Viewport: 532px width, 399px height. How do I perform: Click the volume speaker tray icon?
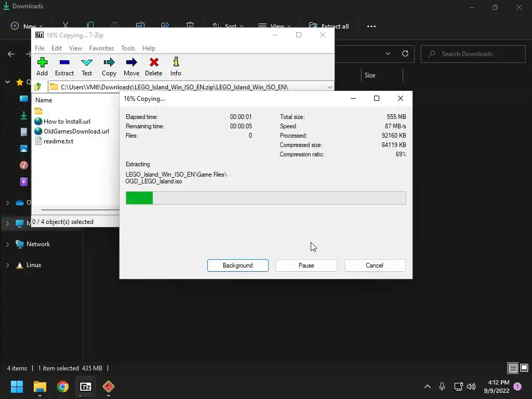[471, 387]
